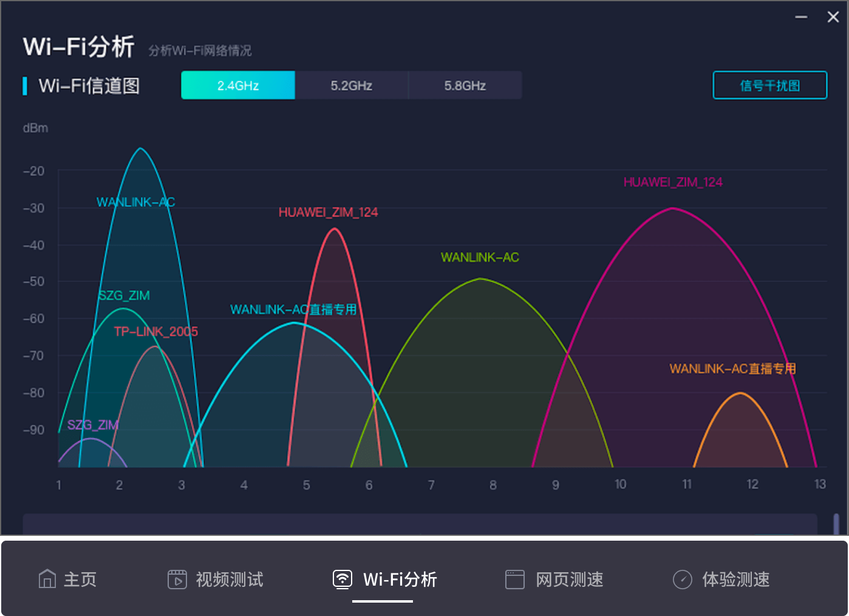Screen dimensions: 849x616
Task: Click channel number 13 on the axis
Action: 820,484
